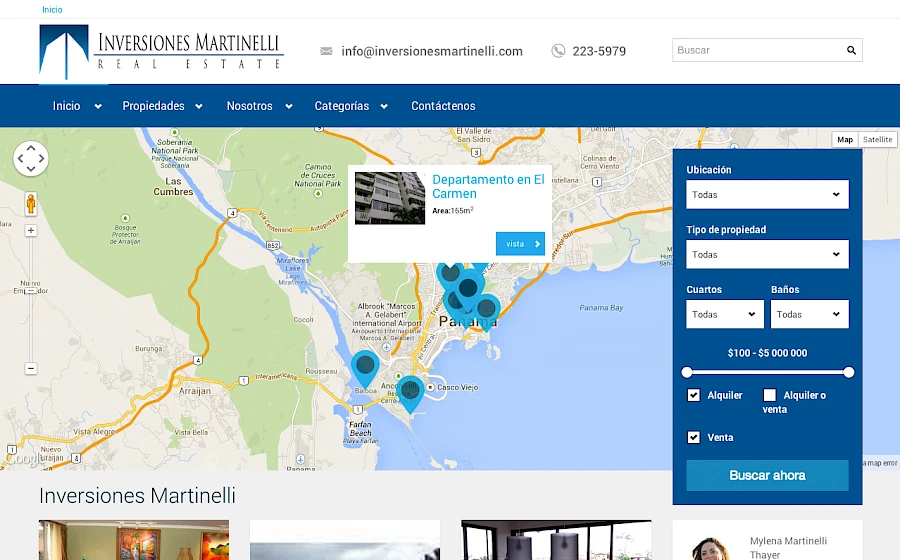Open the Categorías nav item
The image size is (900, 560).
(x=342, y=106)
